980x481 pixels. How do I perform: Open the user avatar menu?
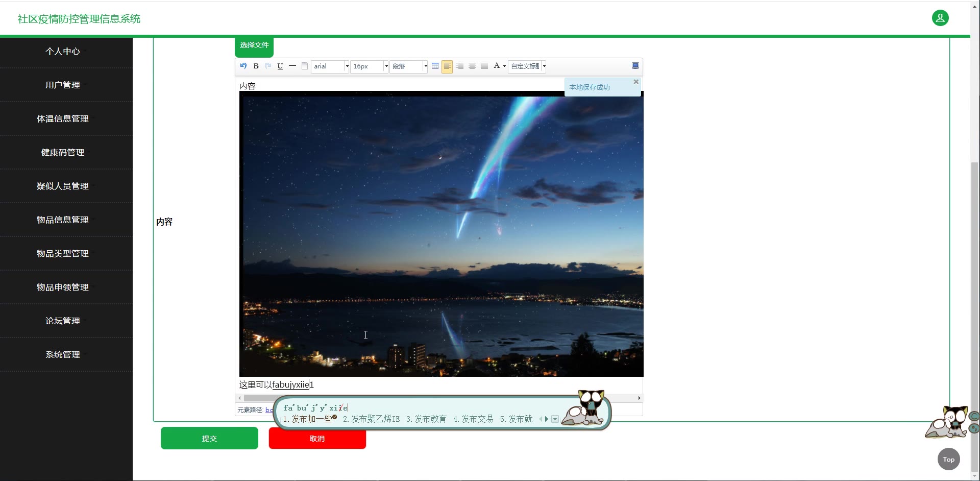(940, 18)
